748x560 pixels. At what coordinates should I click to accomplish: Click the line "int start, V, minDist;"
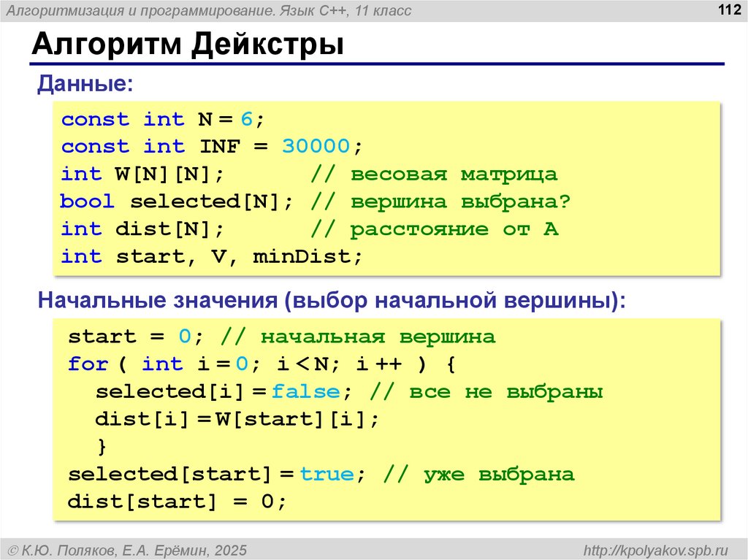click(212, 257)
